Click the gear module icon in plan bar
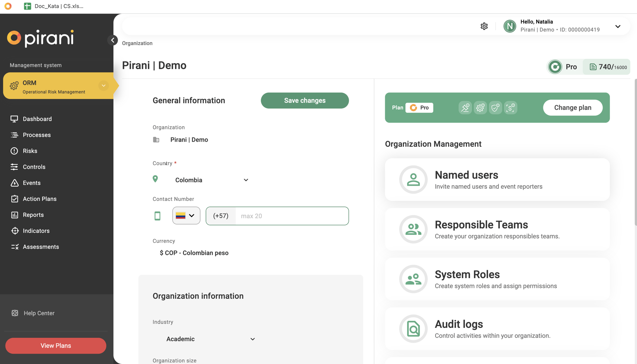The image size is (637, 364). 480,108
